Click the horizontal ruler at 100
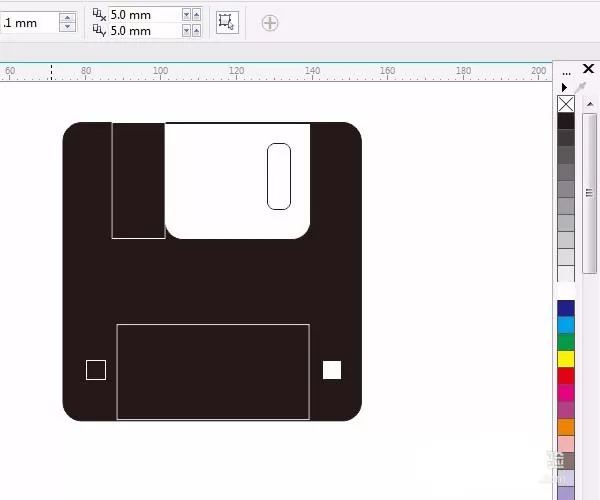 160,71
